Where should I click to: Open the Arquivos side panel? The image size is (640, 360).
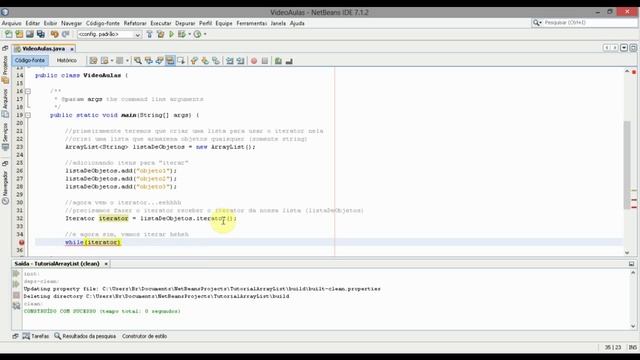pyautogui.click(x=5, y=103)
